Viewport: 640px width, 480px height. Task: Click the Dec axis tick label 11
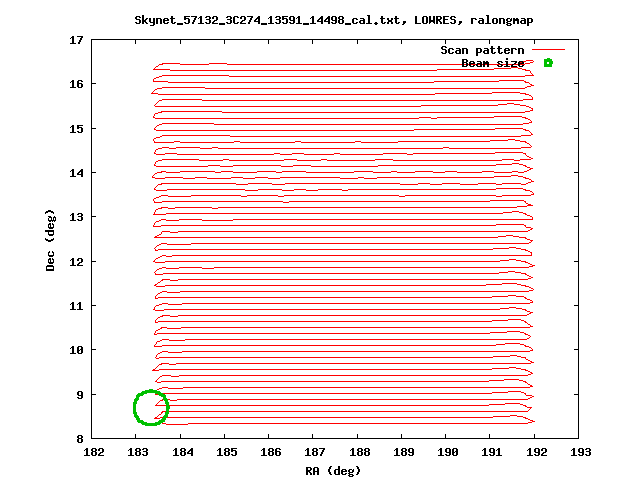76,306
